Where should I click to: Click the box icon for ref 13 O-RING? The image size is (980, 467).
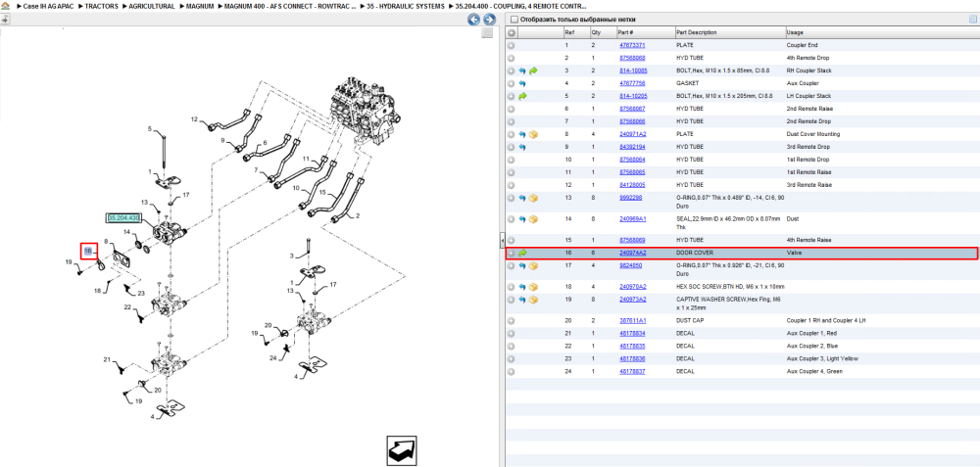click(x=533, y=198)
